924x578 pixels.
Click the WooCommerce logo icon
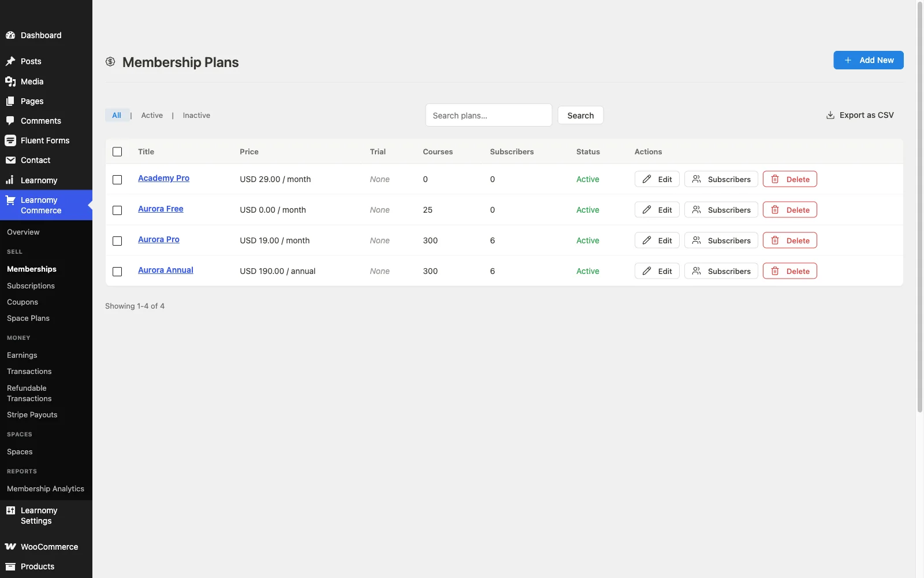click(x=10, y=547)
